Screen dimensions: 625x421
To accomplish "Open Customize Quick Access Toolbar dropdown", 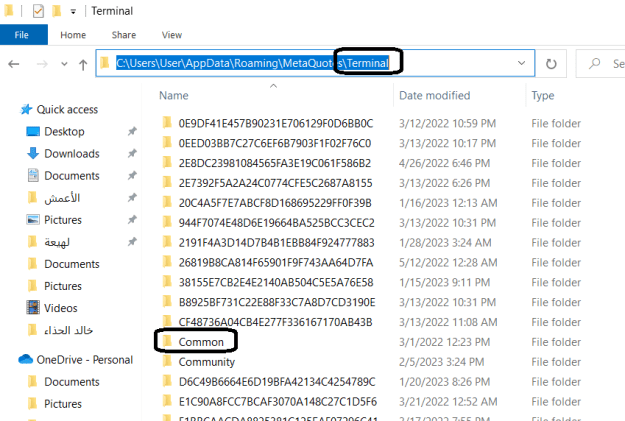I will click(x=73, y=12).
